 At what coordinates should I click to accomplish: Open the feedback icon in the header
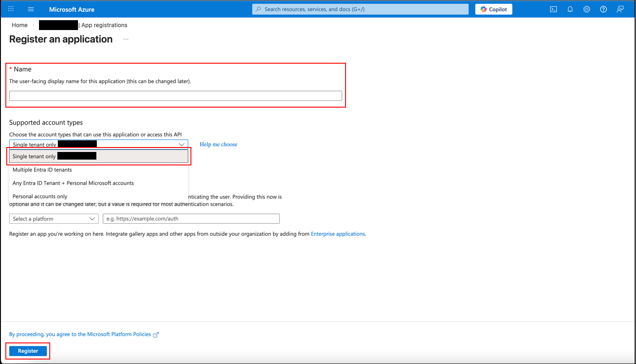(620, 9)
